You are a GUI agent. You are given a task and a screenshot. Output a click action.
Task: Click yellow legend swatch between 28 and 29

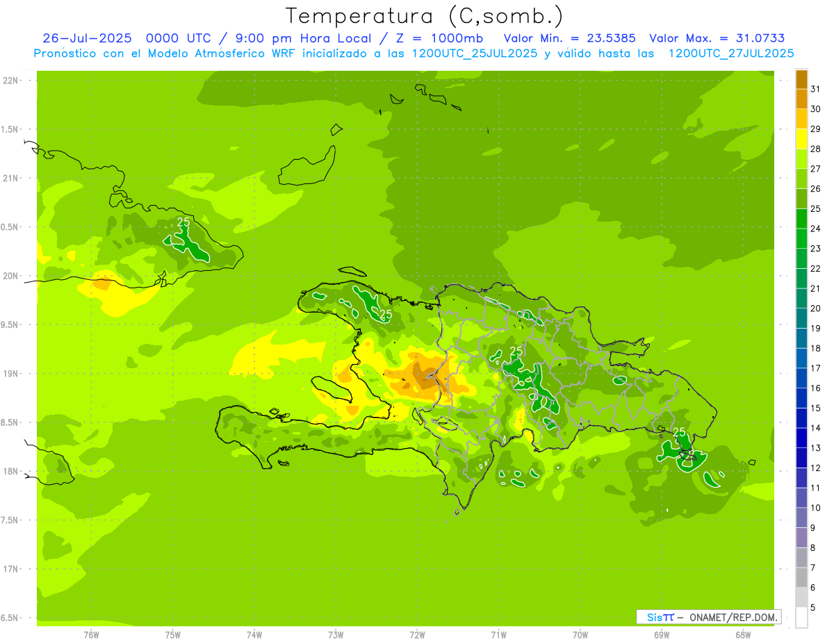[801, 139]
